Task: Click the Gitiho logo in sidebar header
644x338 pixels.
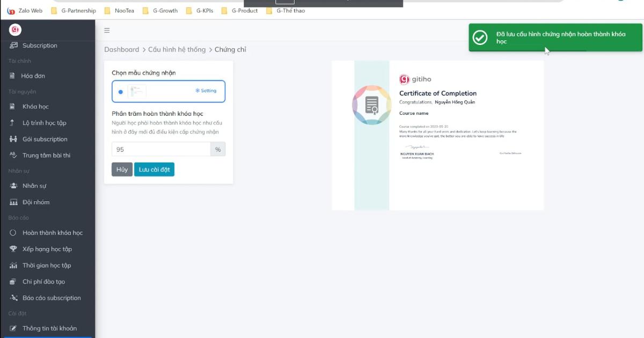Action: point(15,30)
